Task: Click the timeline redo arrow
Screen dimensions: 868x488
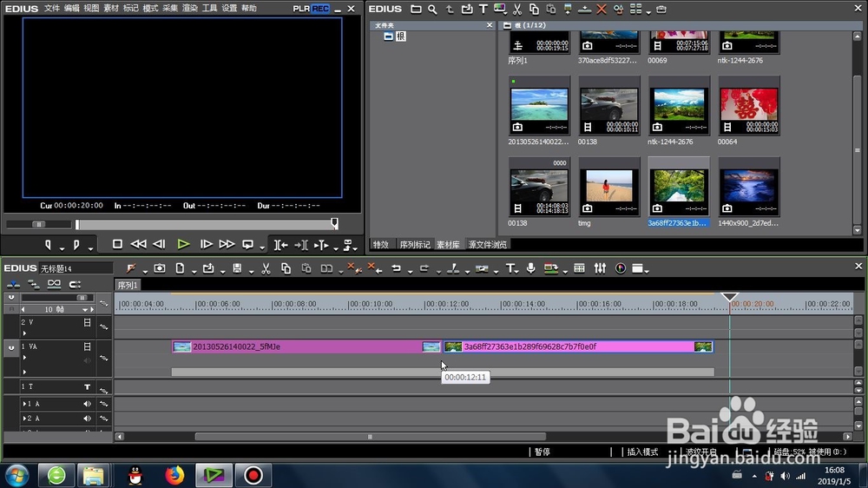Action: (424, 268)
